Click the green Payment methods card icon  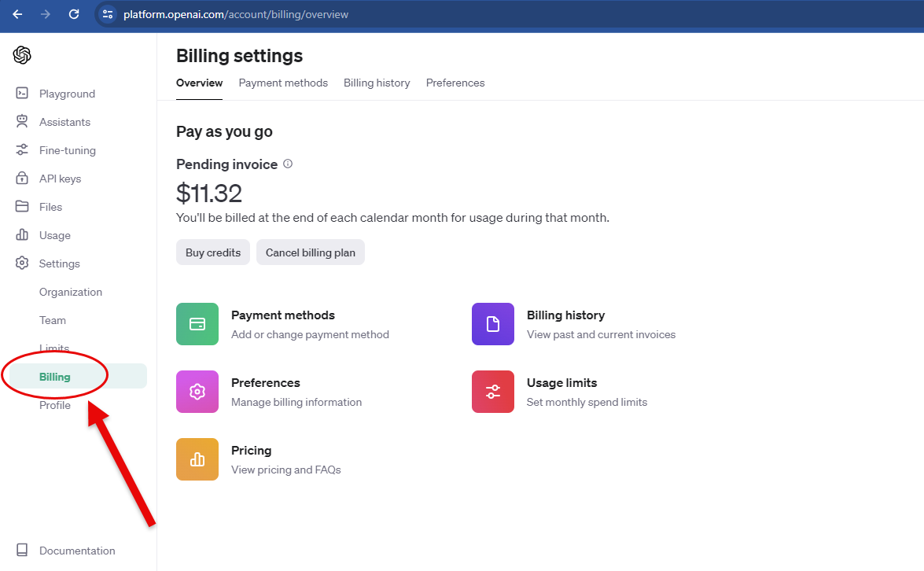pyautogui.click(x=197, y=324)
